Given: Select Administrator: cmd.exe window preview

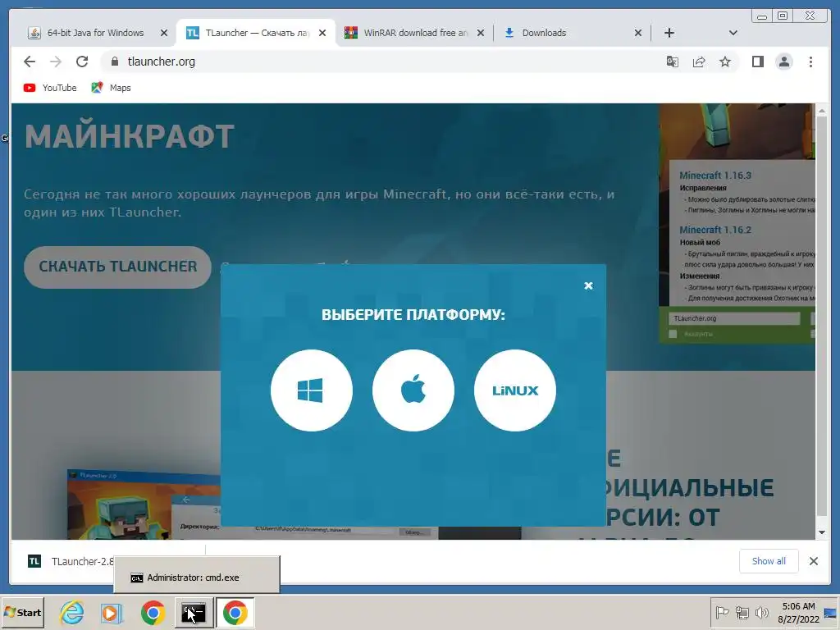Looking at the screenshot, I should click(x=197, y=574).
